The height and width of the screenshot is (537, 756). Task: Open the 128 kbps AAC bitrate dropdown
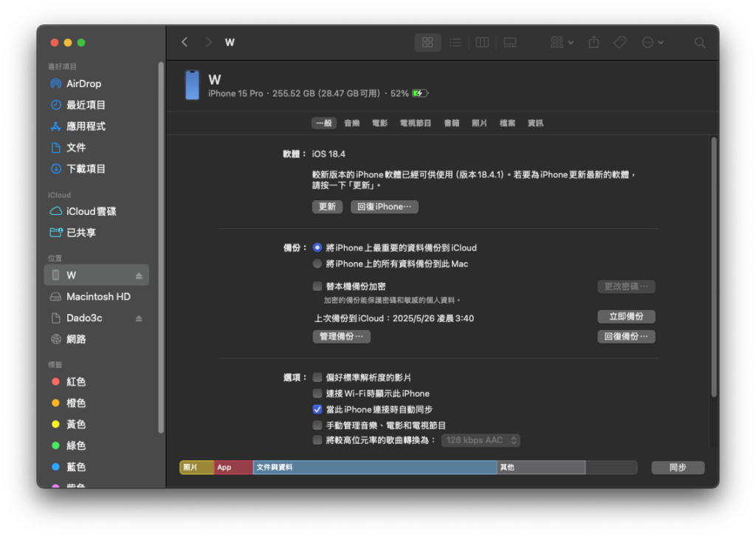coord(481,440)
